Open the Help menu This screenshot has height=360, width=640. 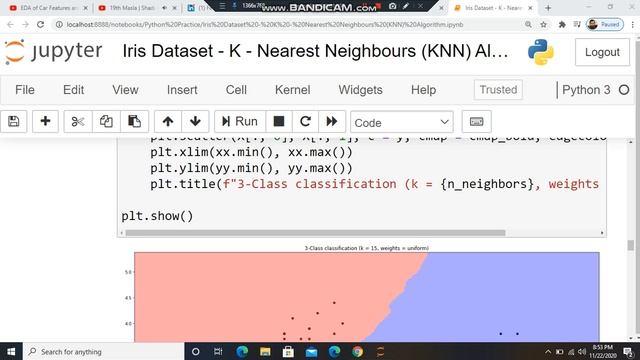coord(423,90)
